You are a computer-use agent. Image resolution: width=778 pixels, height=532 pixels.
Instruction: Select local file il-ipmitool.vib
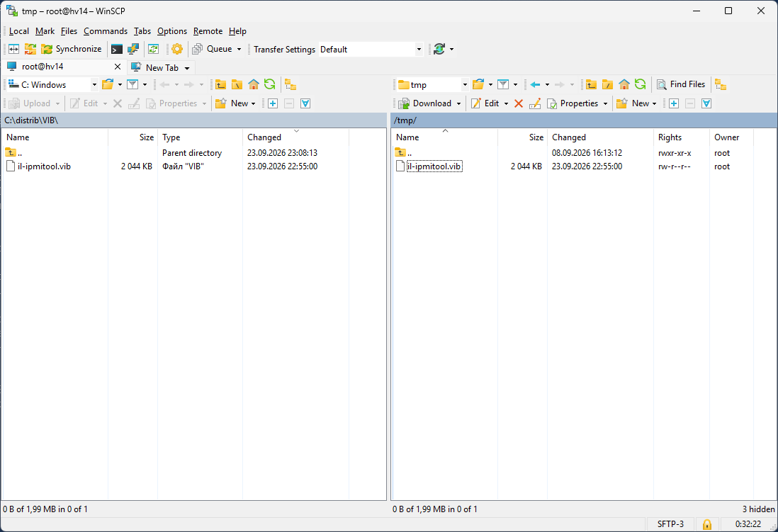point(44,166)
